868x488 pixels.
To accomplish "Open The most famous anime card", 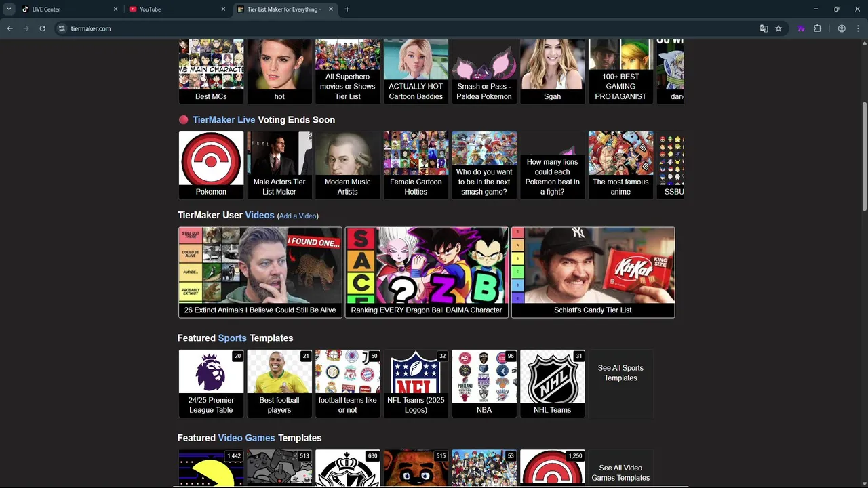I will (x=620, y=165).
